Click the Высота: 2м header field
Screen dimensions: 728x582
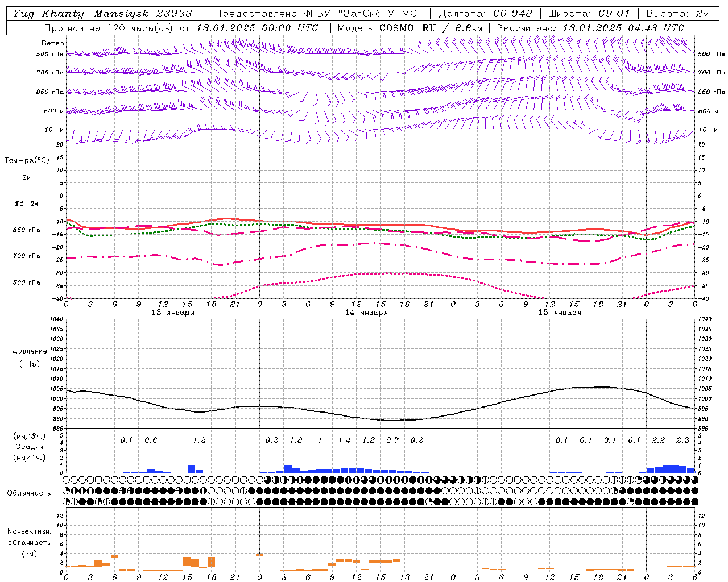tap(677, 14)
